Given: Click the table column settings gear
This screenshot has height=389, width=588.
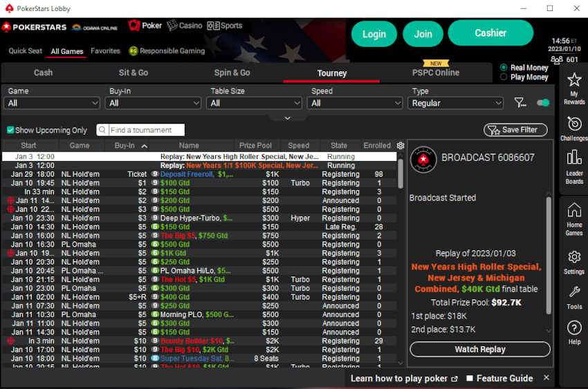Looking at the screenshot, I should [x=400, y=146].
